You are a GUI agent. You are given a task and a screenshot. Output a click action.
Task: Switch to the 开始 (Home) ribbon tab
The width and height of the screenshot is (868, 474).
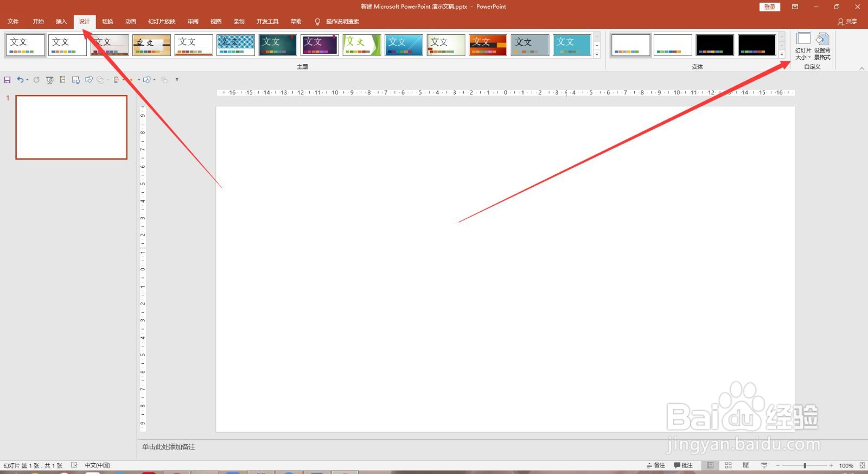38,22
